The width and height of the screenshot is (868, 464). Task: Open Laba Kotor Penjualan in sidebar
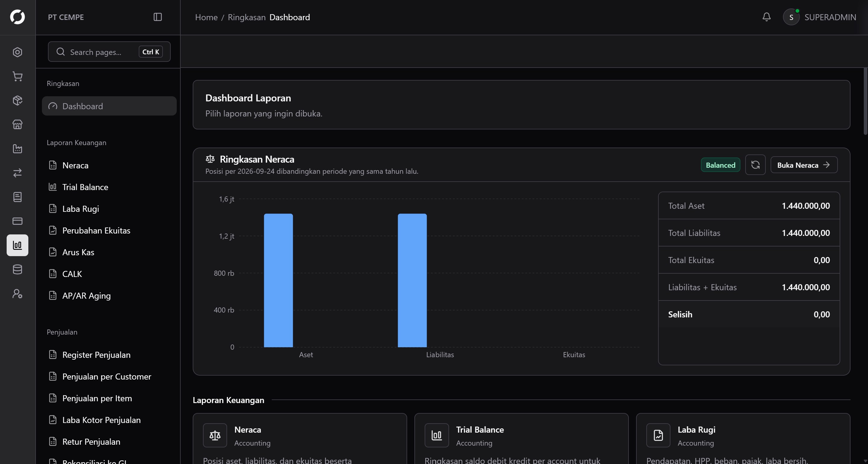pos(109,420)
